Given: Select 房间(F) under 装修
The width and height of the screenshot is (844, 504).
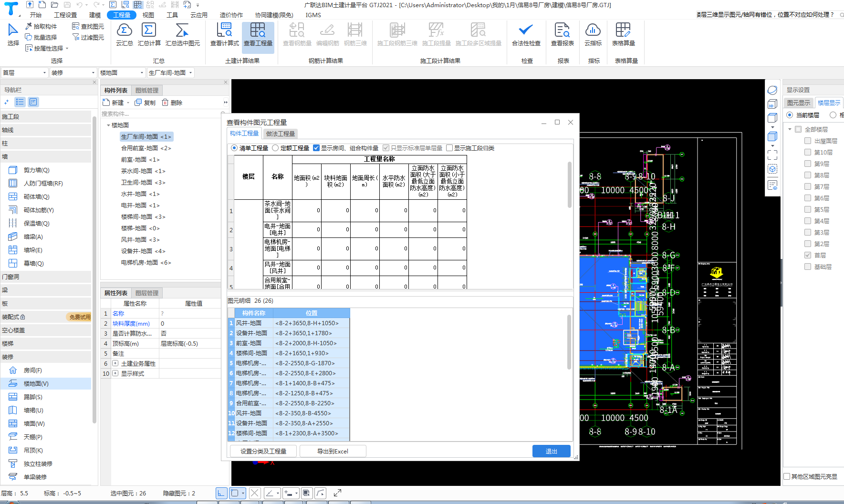Looking at the screenshot, I should [32, 370].
